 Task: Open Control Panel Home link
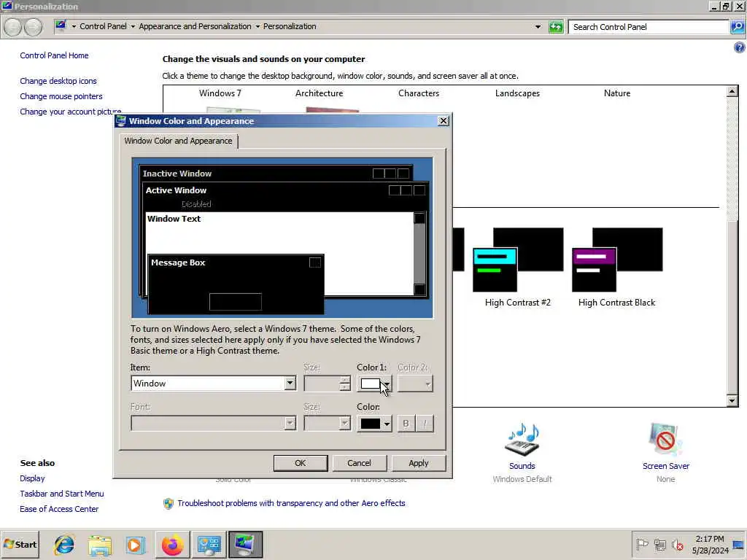(x=54, y=55)
